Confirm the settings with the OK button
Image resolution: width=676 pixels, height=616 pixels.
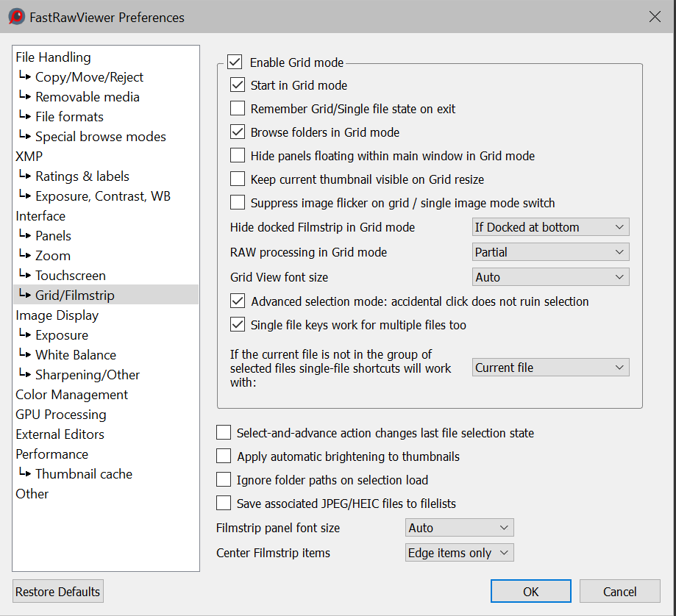pos(530,592)
